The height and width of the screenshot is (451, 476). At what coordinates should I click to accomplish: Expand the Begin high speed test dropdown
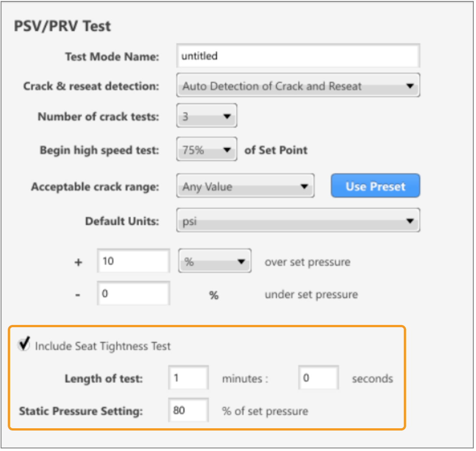pos(207,149)
